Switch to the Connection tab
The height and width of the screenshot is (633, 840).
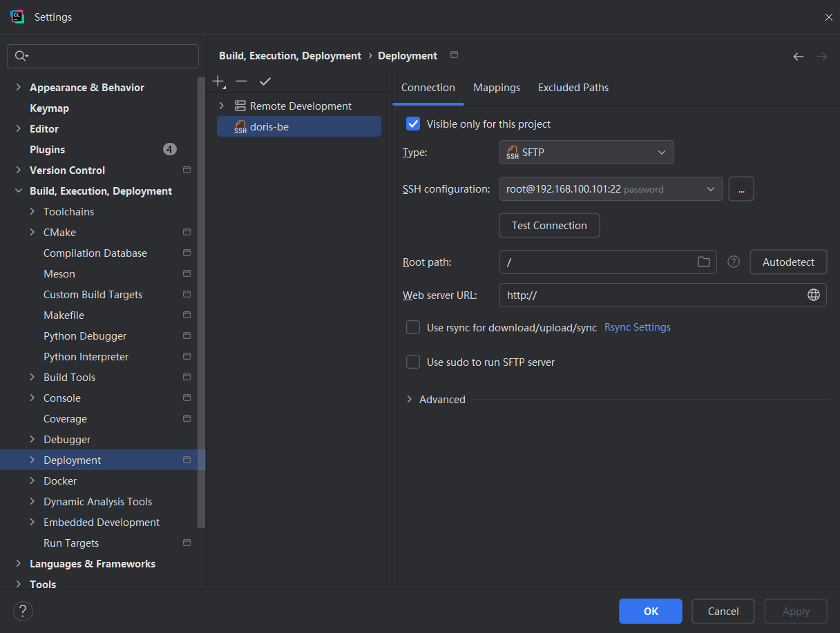(x=428, y=88)
